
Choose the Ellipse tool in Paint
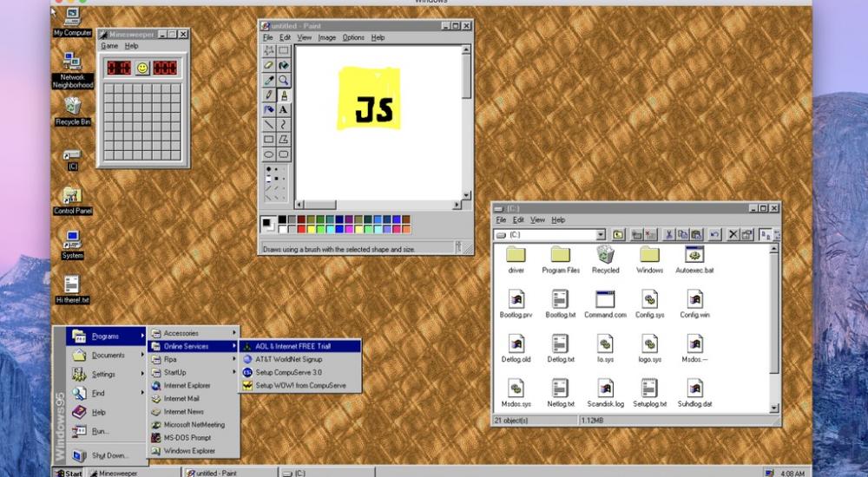[x=268, y=154]
